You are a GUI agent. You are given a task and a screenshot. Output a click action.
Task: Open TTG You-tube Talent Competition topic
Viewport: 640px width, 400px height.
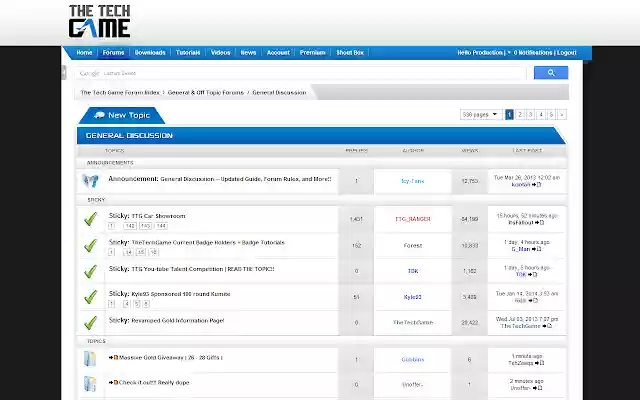point(203,269)
